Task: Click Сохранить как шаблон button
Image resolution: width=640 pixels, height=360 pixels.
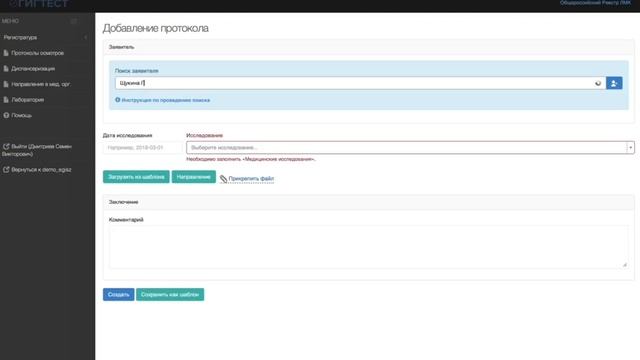Action: tap(170, 294)
